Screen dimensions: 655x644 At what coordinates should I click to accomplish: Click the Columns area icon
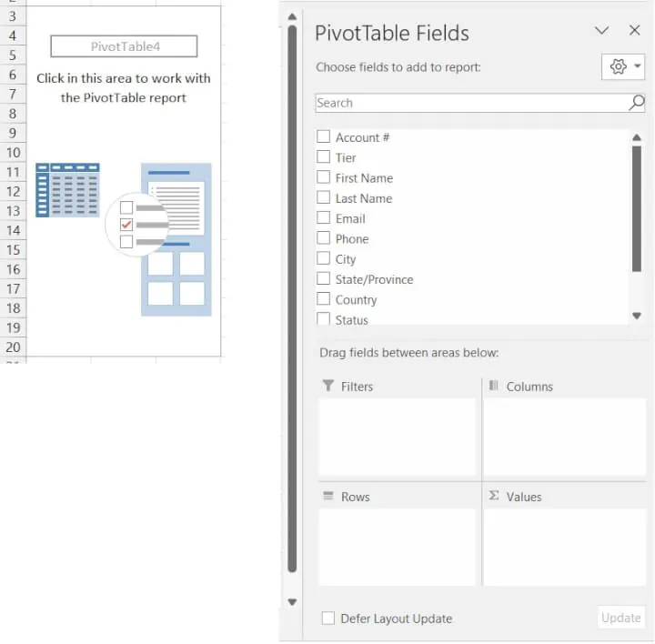[494, 385]
